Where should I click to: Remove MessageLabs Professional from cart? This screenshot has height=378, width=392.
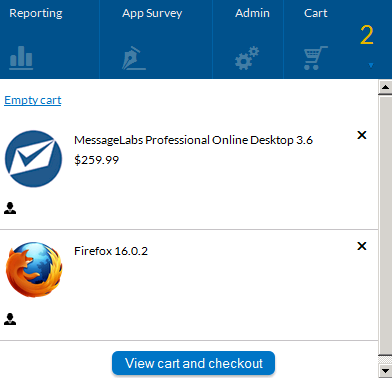[362, 135]
